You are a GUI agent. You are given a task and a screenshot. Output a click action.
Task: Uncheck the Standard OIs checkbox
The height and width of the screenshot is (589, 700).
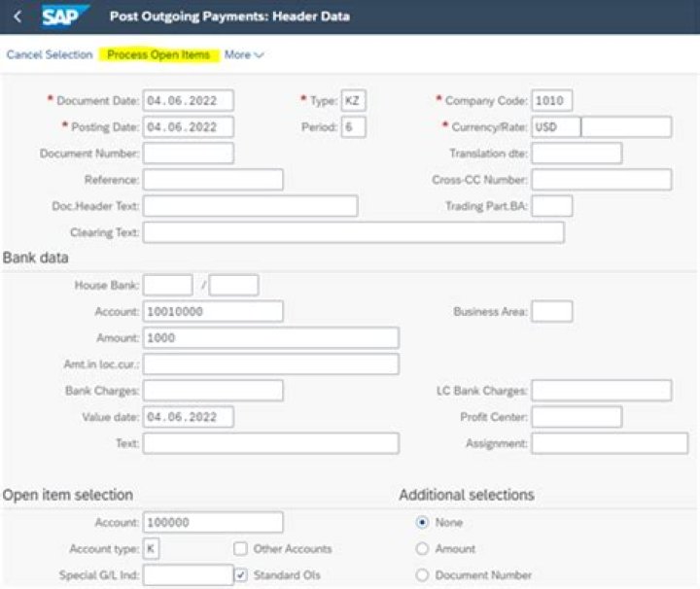[x=241, y=574]
